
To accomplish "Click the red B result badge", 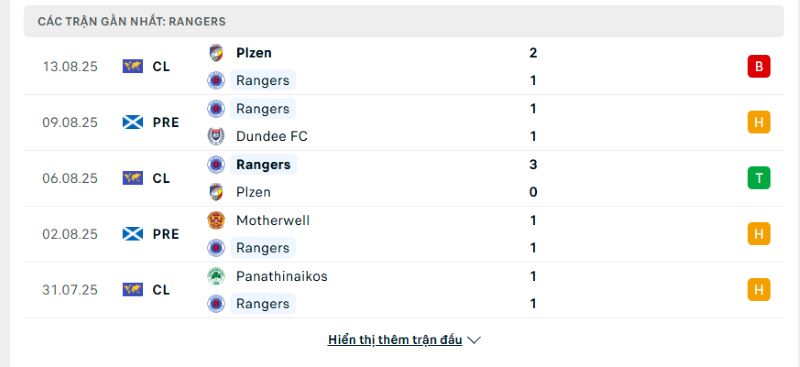I will click(x=759, y=66).
